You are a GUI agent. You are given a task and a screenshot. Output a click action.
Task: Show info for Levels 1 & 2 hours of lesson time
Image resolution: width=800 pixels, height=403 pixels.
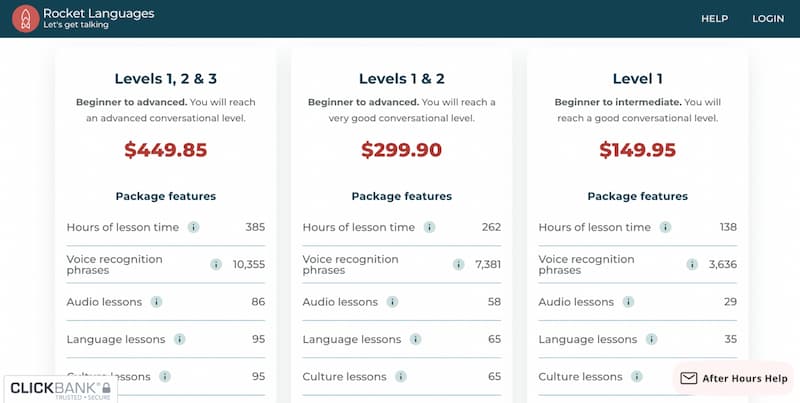coord(430,227)
